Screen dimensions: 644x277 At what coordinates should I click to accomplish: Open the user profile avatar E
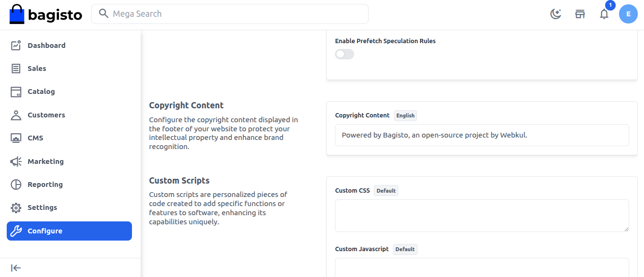click(628, 14)
